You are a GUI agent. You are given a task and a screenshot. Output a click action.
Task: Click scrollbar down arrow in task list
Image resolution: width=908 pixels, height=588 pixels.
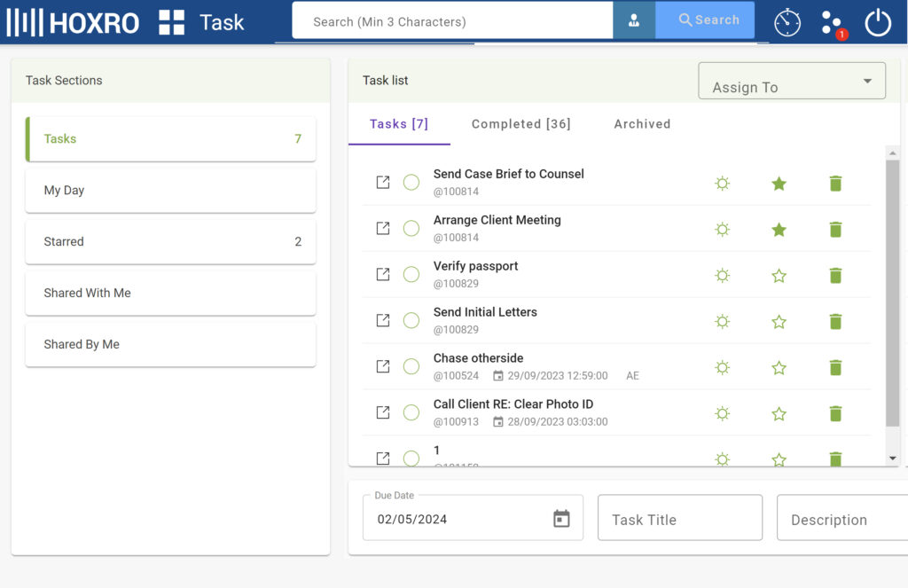point(892,459)
